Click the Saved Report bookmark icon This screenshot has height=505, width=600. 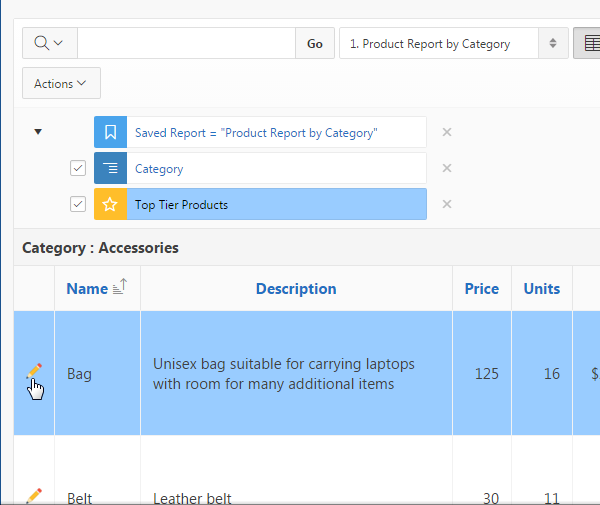pos(110,132)
